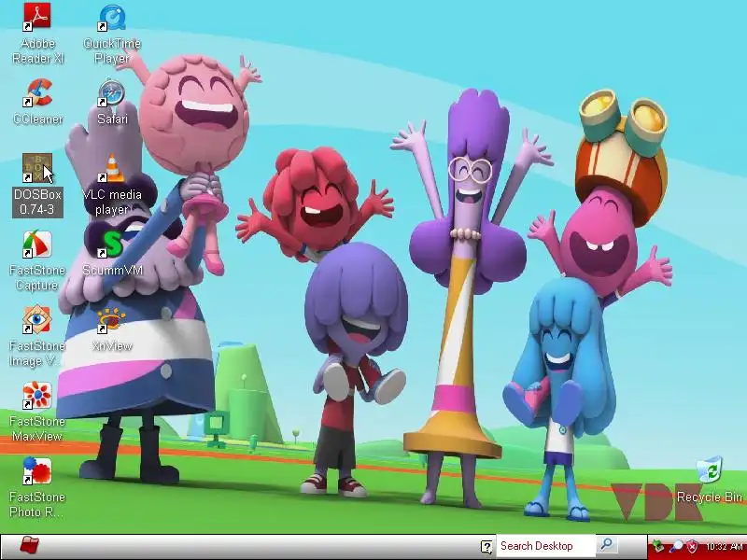Launch Safari from the desktop
Image resolution: width=747 pixels, height=560 pixels.
[x=112, y=101]
